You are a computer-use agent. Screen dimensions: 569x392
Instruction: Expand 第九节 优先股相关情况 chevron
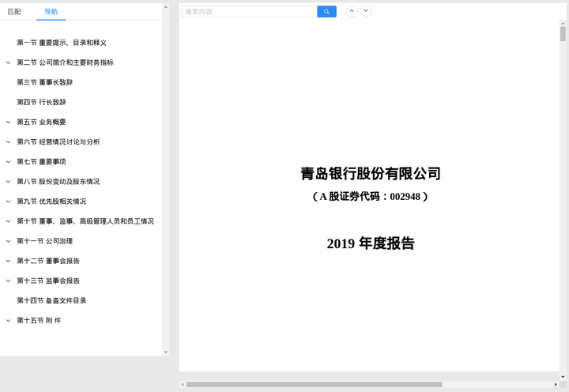[8, 202]
